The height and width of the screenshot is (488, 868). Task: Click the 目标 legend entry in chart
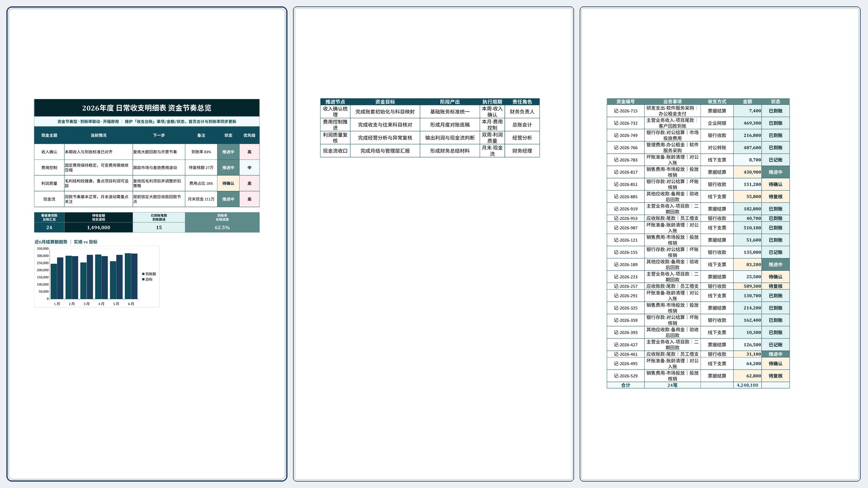click(147, 279)
